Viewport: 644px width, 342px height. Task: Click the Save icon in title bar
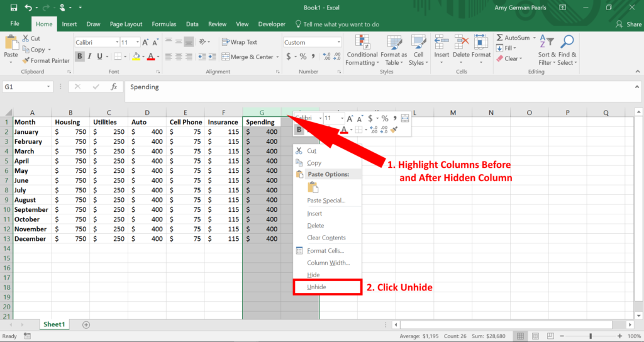13,8
